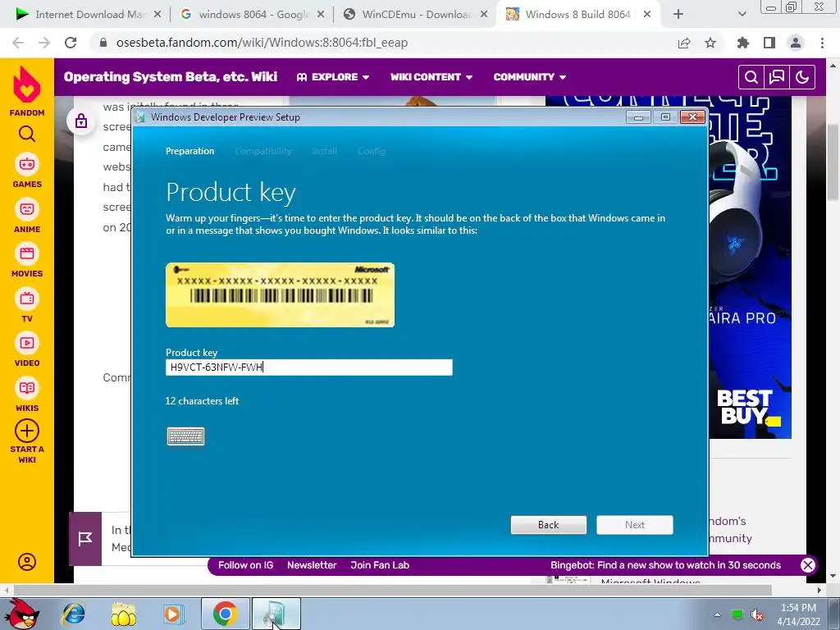Screen dimensions: 840x630
Task: Reload the browser page
Action: pyautogui.click(x=71, y=43)
